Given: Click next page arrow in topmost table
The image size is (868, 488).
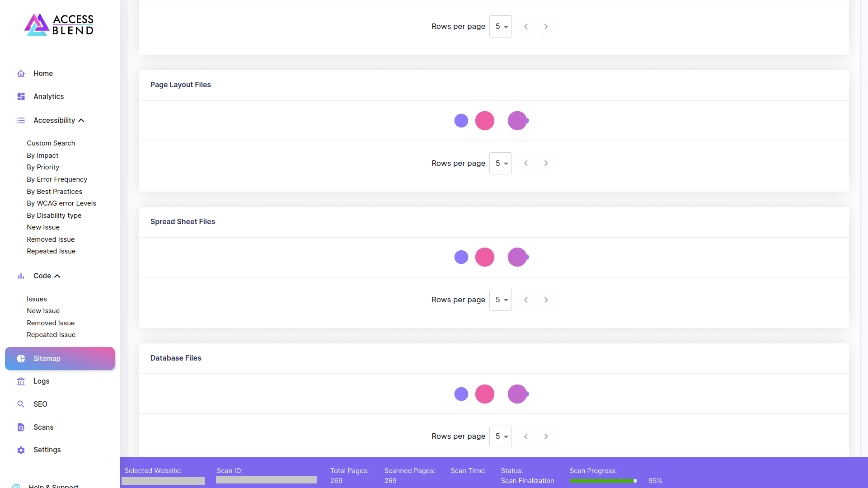Looking at the screenshot, I should [x=546, y=27].
